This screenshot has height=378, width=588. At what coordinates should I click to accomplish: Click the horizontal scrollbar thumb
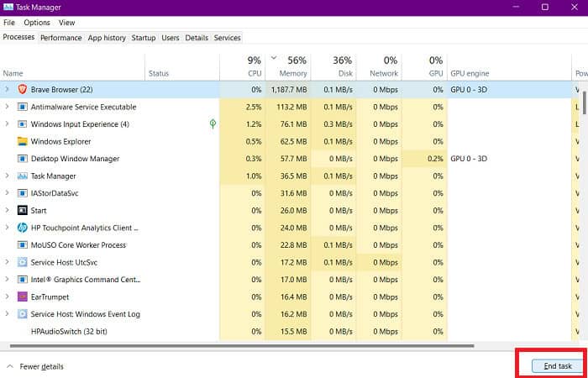242,346
